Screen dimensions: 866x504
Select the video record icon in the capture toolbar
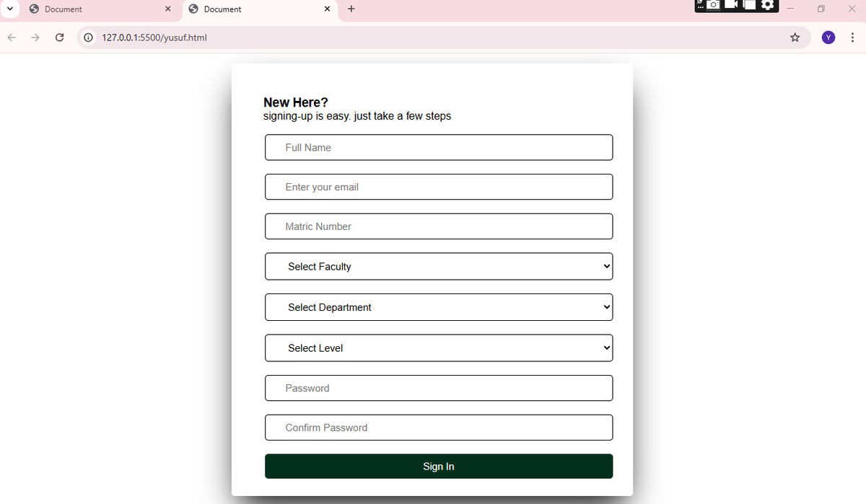(x=730, y=5)
